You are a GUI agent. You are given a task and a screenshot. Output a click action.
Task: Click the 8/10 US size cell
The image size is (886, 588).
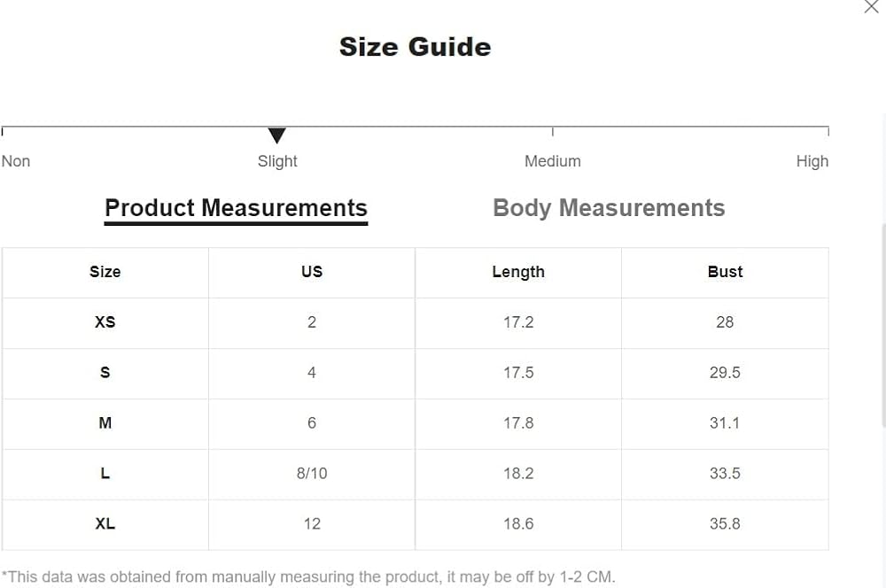(312, 474)
